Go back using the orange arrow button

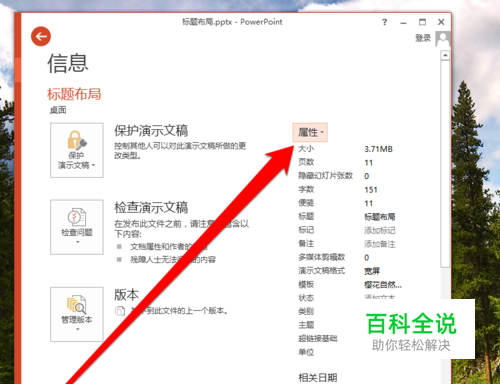tap(41, 36)
